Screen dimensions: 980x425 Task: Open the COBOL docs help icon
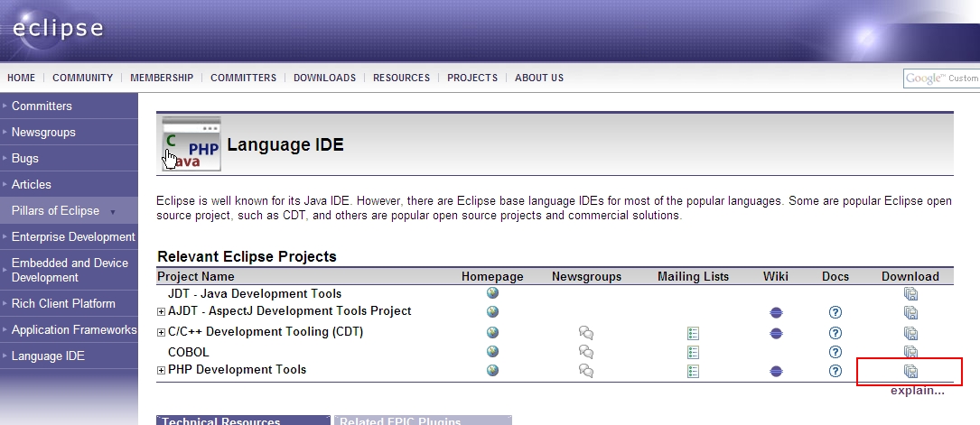point(835,352)
